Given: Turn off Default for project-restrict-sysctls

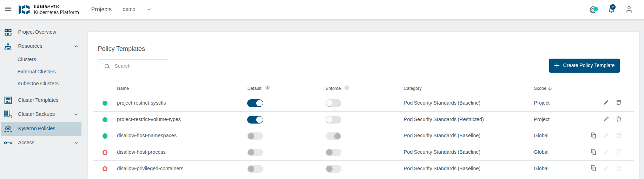Looking at the screenshot, I should [255, 103].
